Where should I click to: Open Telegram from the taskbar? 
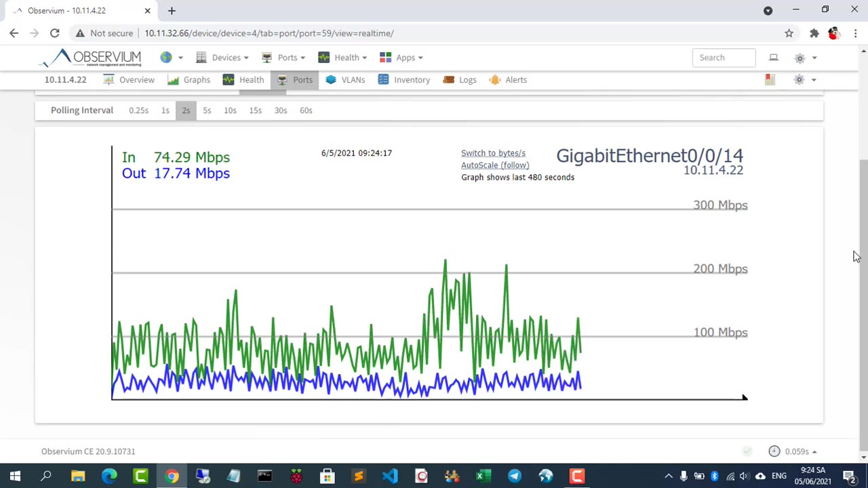point(515,476)
